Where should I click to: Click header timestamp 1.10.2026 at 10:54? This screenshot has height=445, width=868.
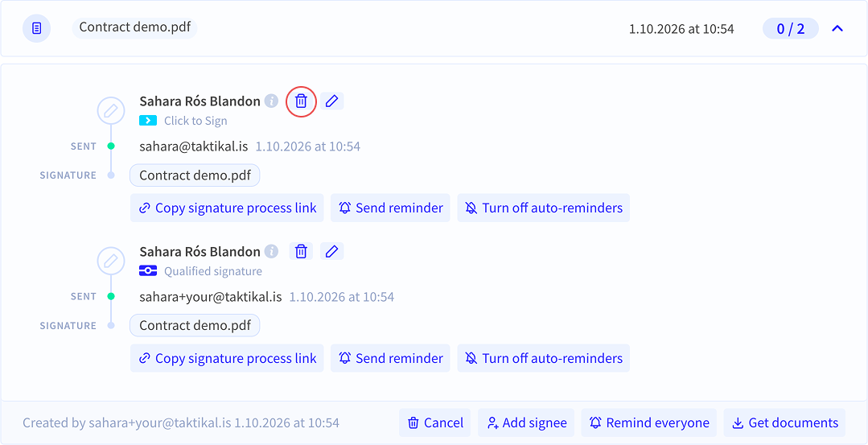click(x=681, y=29)
